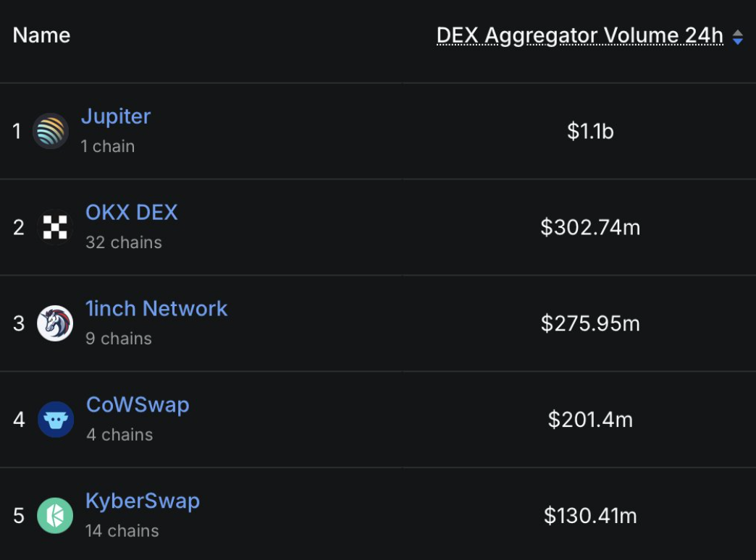Click the Jupiter logo icon

coord(51,131)
